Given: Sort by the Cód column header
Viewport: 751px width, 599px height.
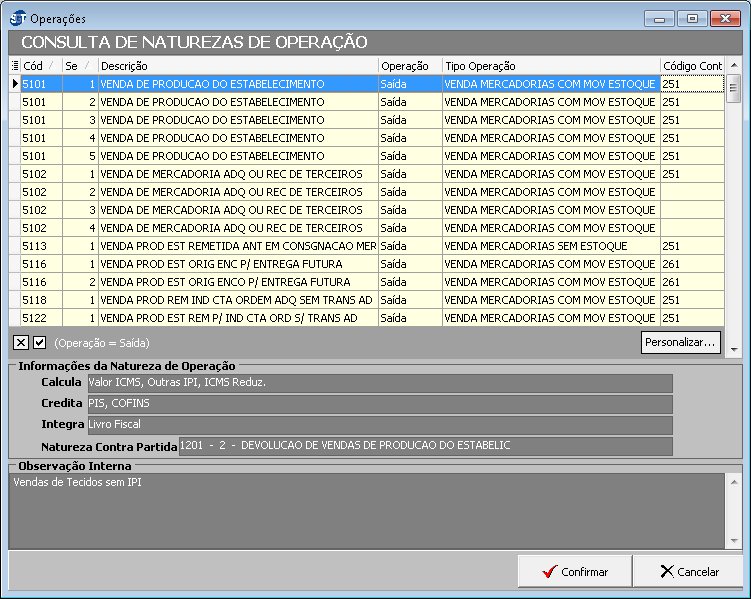Looking at the screenshot, I should (40, 66).
